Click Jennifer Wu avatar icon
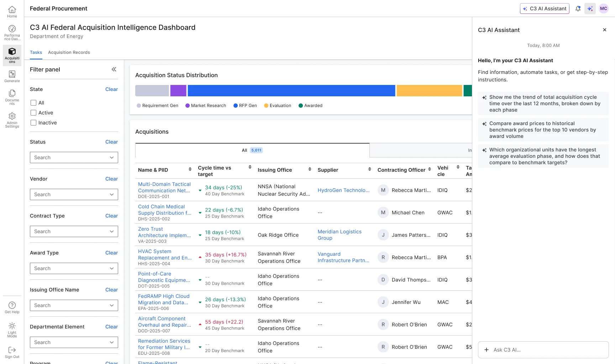 point(383,302)
